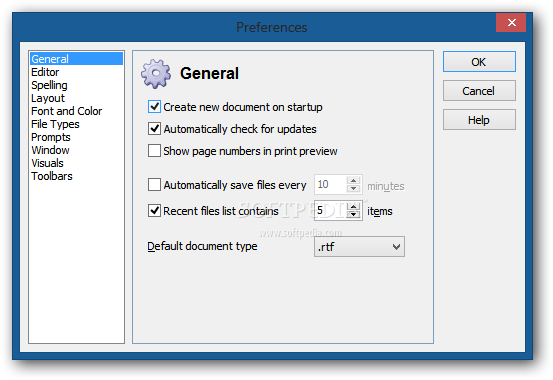
Task: Increase auto-save minutes with up arrow
Action: (353, 180)
